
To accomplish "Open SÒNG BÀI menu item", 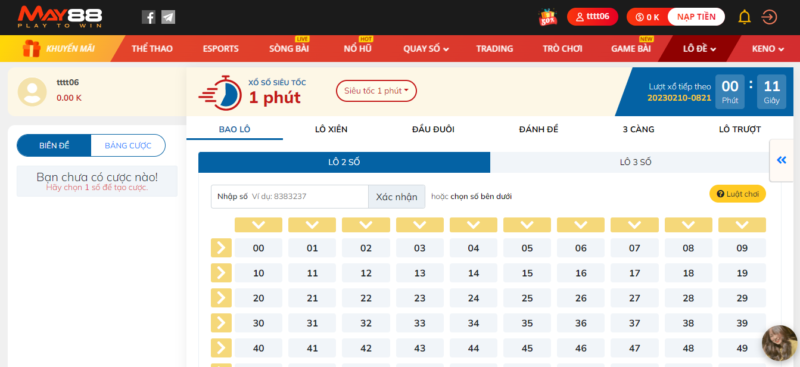I will click(x=289, y=48).
